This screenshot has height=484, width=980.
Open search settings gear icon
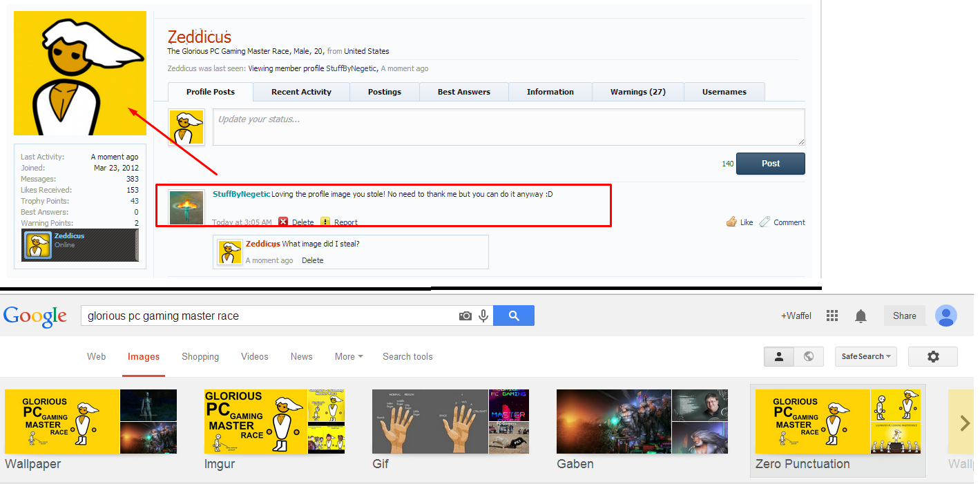pyautogui.click(x=933, y=356)
